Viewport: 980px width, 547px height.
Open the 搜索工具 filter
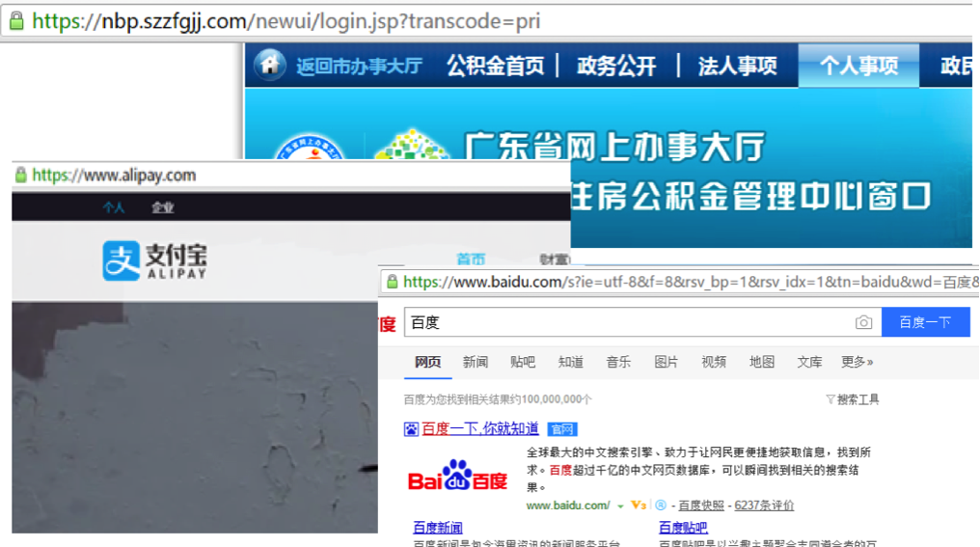click(x=852, y=399)
